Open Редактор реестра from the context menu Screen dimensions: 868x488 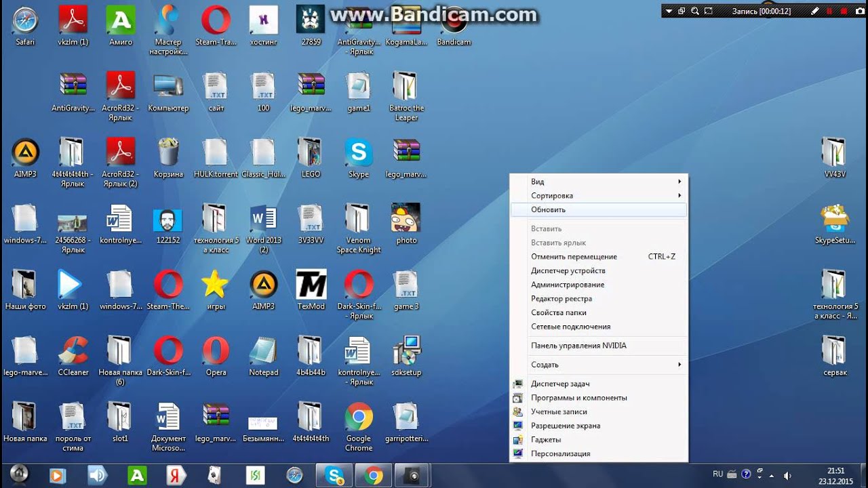pyautogui.click(x=599, y=299)
